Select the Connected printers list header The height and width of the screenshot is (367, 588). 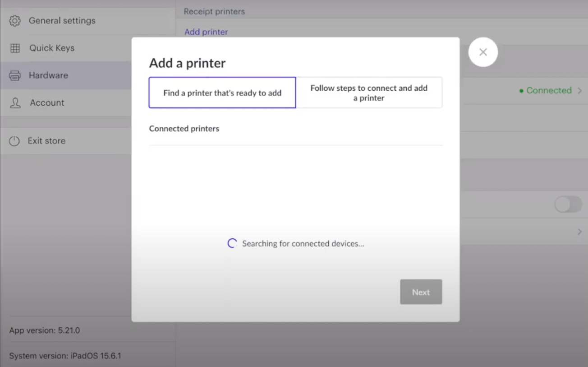click(184, 128)
